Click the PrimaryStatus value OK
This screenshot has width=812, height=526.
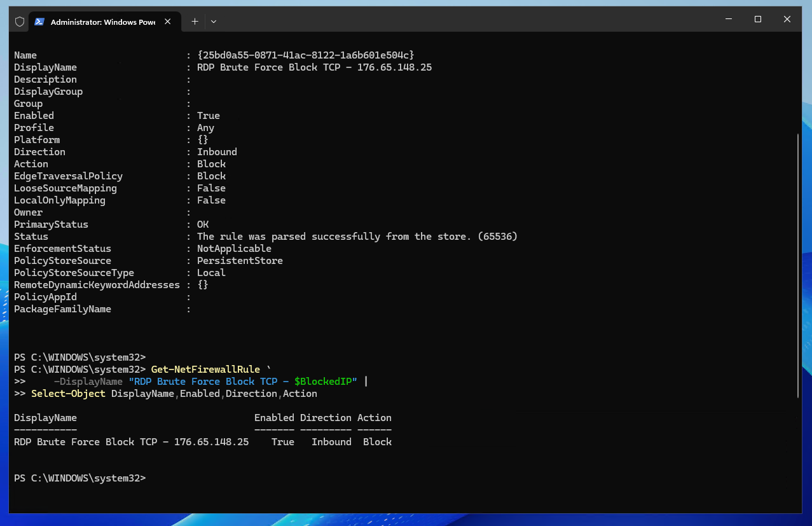click(x=203, y=225)
